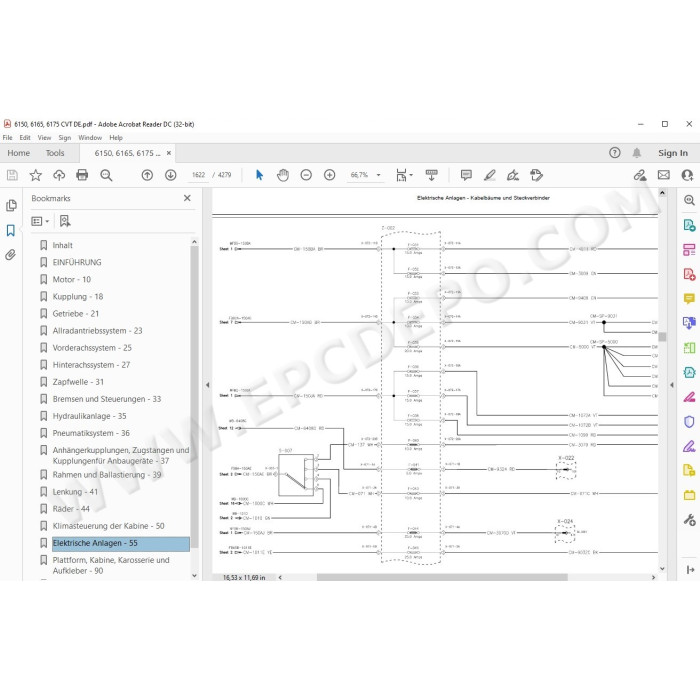
Task: Open bookmark Motor - 10
Action: click(72, 279)
